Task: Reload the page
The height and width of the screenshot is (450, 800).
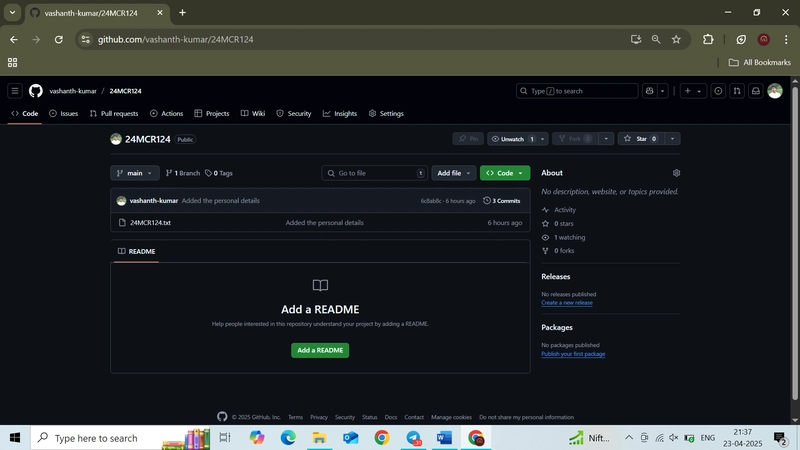Action: tap(59, 39)
